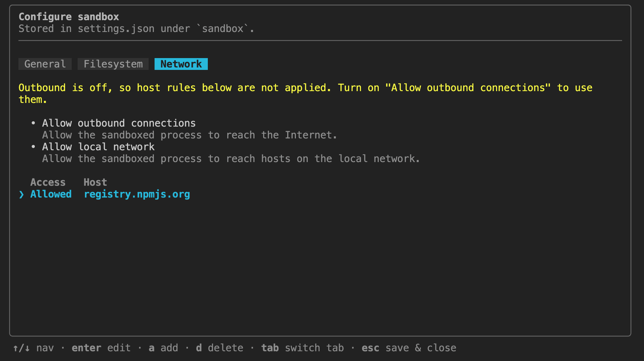Viewport: 644px width, 361px height.
Task: Click the esc save & close hint
Action: (x=409, y=348)
